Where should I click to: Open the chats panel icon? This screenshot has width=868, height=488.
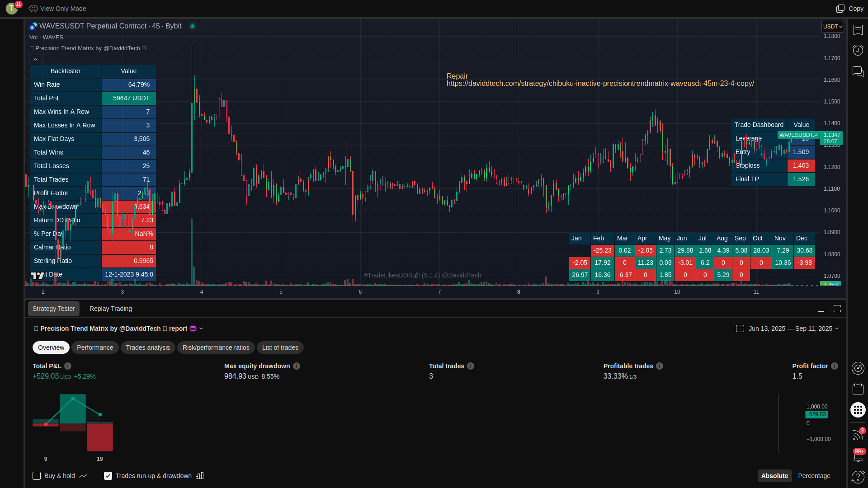pyautogui.click(x=858, y=71)
